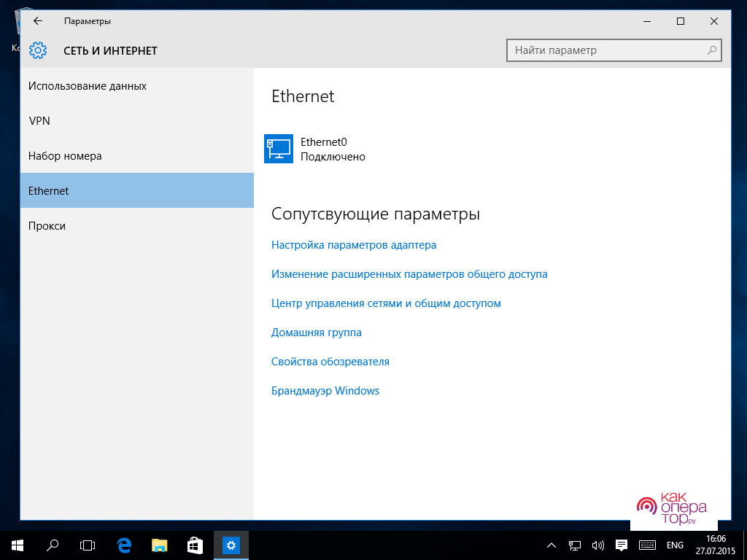
Task: Click the taskbar search magnifier icon
Action: coord(53,545)
